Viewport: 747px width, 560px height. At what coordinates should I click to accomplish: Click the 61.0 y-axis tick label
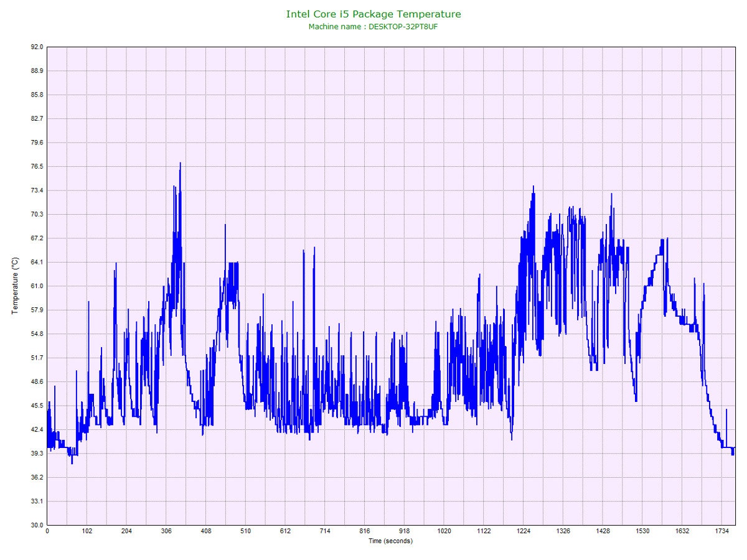pos(37,286)
